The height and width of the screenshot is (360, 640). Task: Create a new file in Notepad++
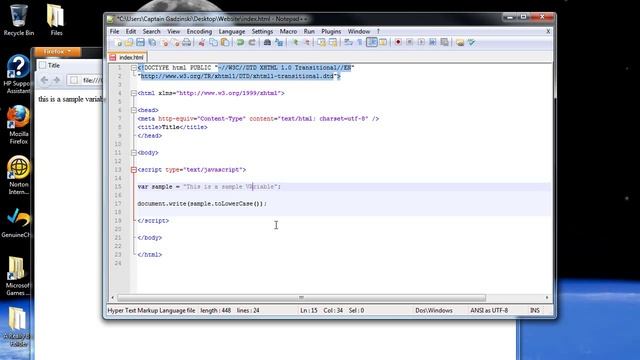[118, 42]
